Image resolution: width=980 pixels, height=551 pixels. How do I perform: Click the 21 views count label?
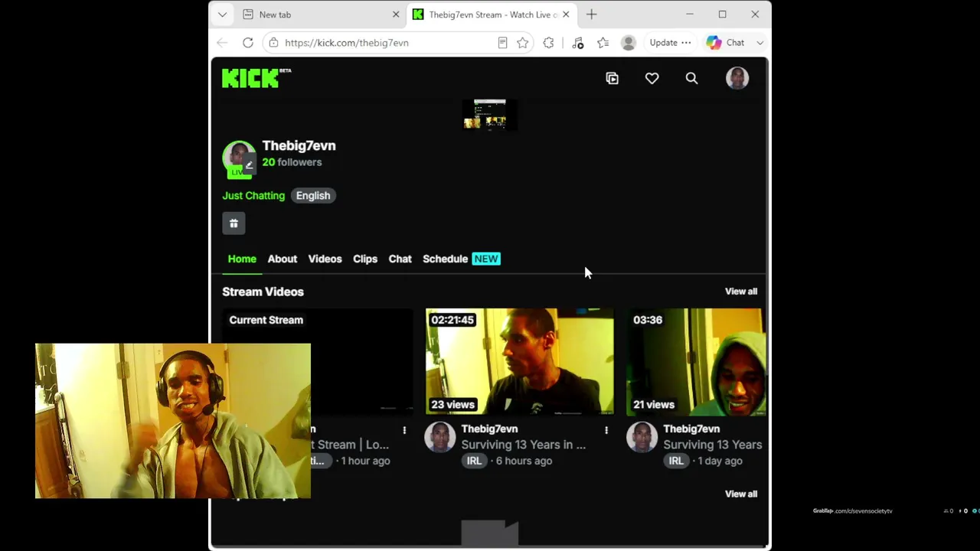click(654, 404)
